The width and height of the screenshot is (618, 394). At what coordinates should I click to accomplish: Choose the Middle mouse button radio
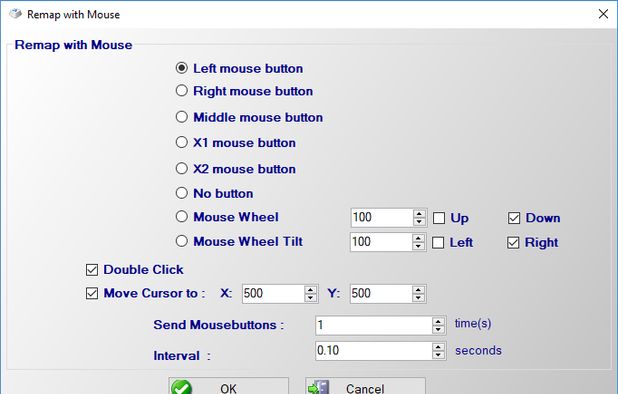point(181,117)
